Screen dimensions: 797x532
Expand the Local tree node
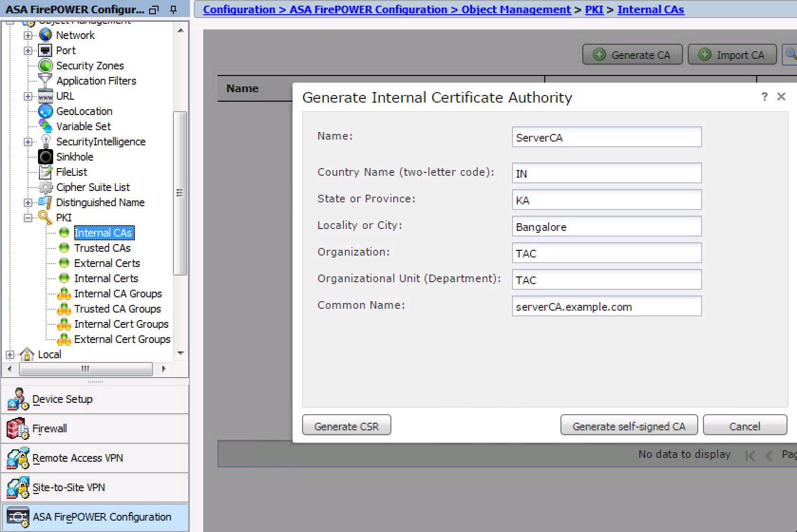pos(9,354)
